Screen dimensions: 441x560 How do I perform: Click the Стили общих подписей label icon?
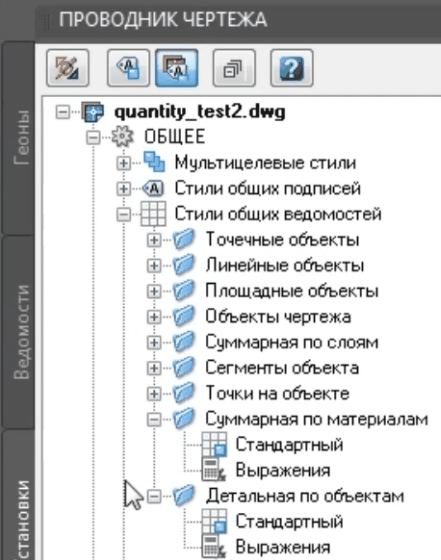[153, 188]
